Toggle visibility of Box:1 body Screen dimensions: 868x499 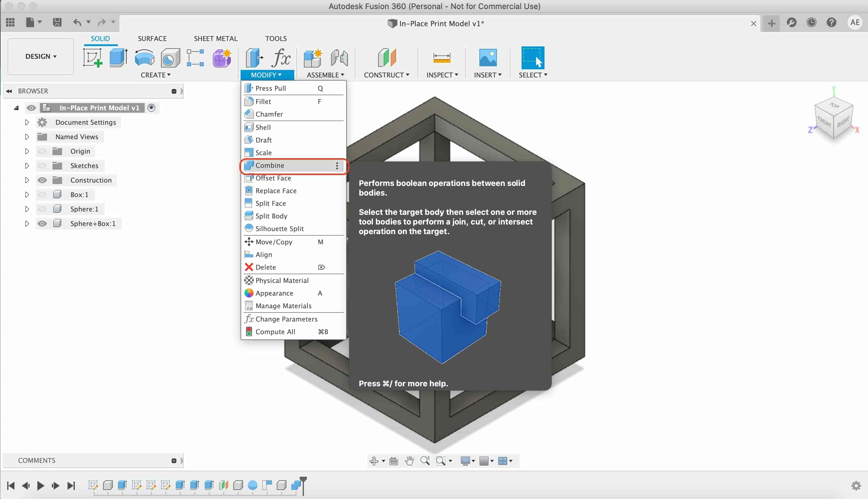coord(42,194)
